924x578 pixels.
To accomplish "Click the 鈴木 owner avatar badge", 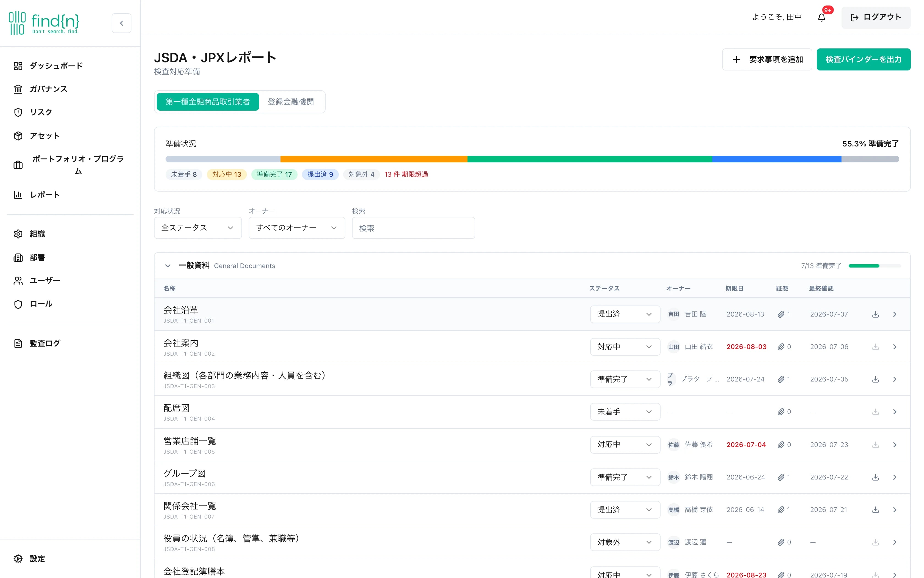I will tap(673, 477).
